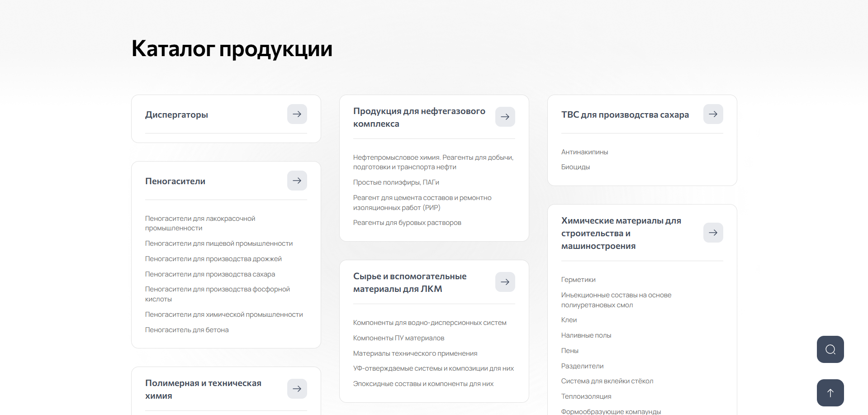Select Пеногасители для химической промышленности
868x415 pixels.
click(x=224, y=315)
